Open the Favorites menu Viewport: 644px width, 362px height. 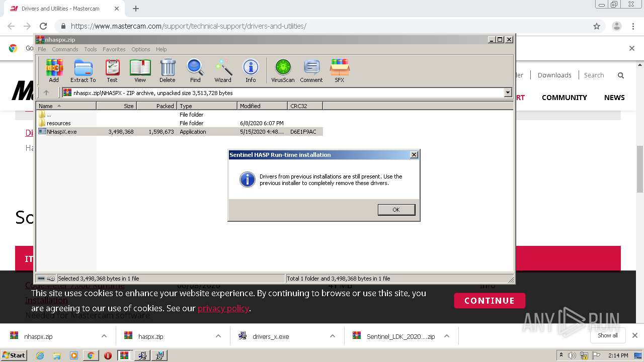(114, 49)
